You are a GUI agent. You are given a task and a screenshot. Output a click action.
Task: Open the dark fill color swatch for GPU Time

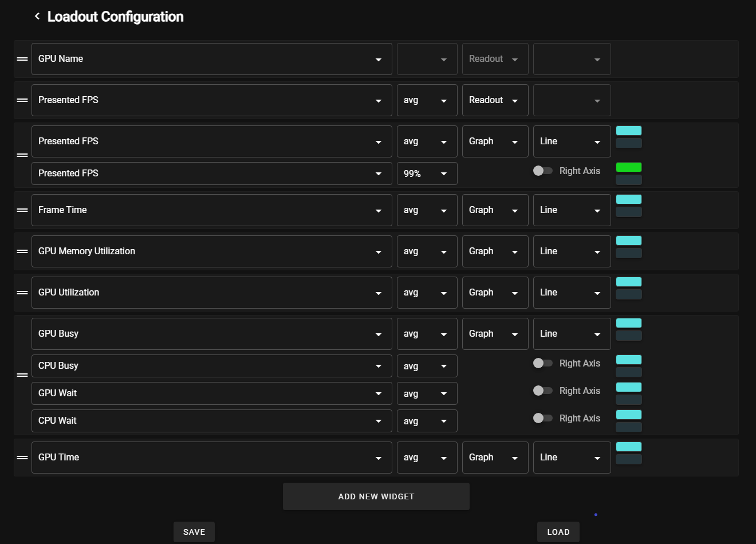(x=629, y=459)
